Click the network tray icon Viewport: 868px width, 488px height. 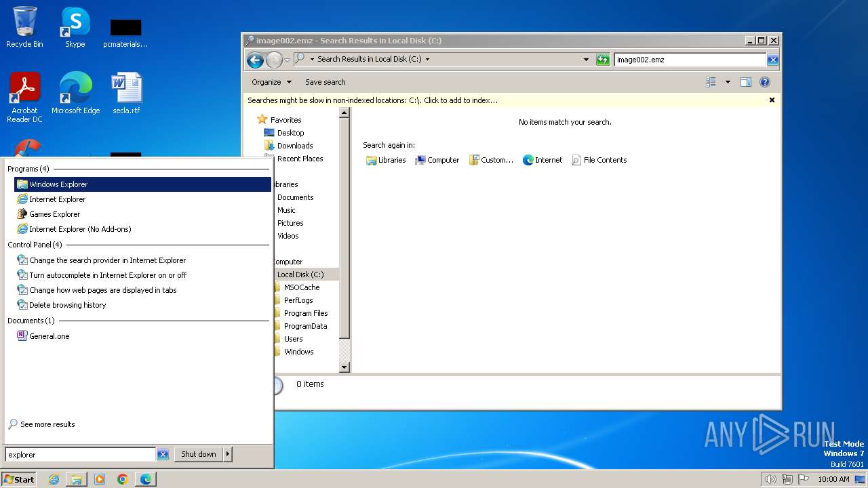787,479
